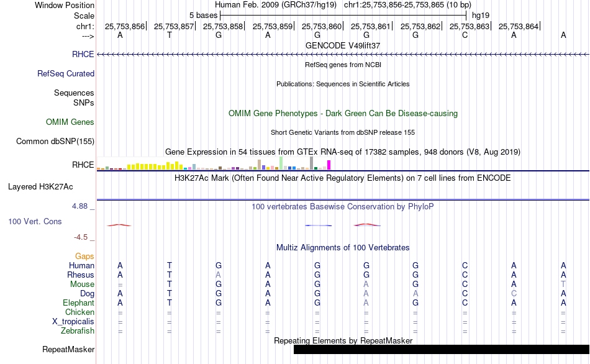This screenshot has width=590, height=364.
Task: Click the 5 bases scale bar label
Action: (x=203, y=16)
